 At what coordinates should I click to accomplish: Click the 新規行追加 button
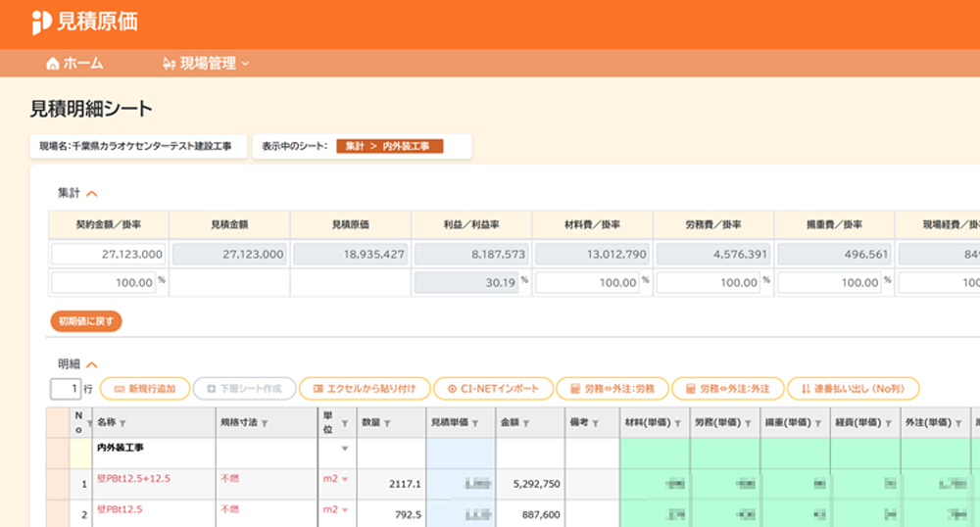pos(144,388)
